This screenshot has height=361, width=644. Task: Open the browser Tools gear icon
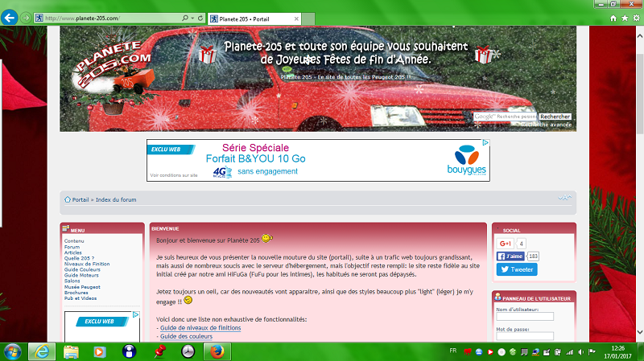636,18
